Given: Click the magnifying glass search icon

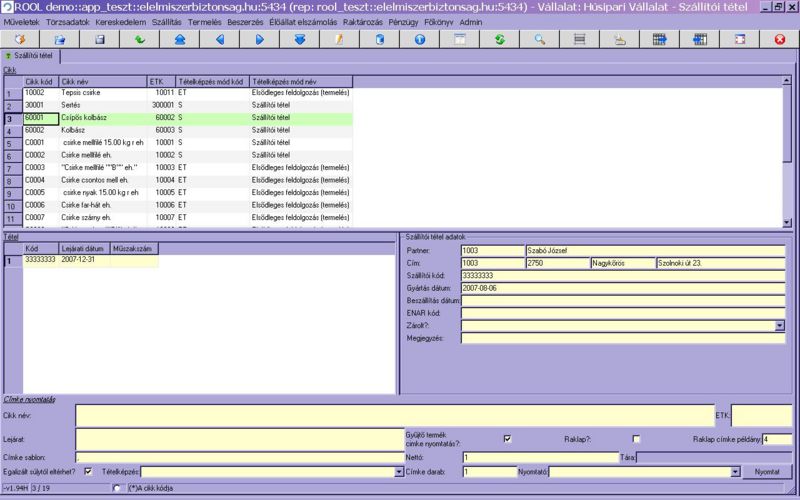Looking at the screenshot, I should click(x=539, y=39).
